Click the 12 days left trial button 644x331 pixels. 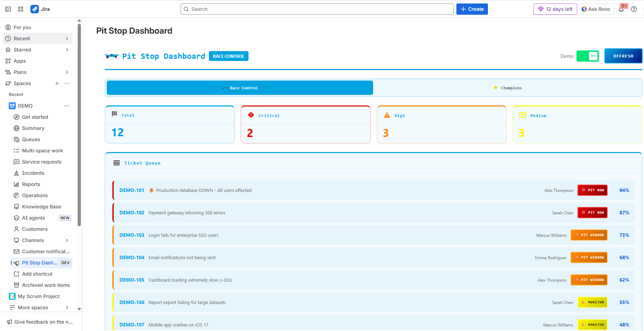pyautogui.click(x=555, y=9)
